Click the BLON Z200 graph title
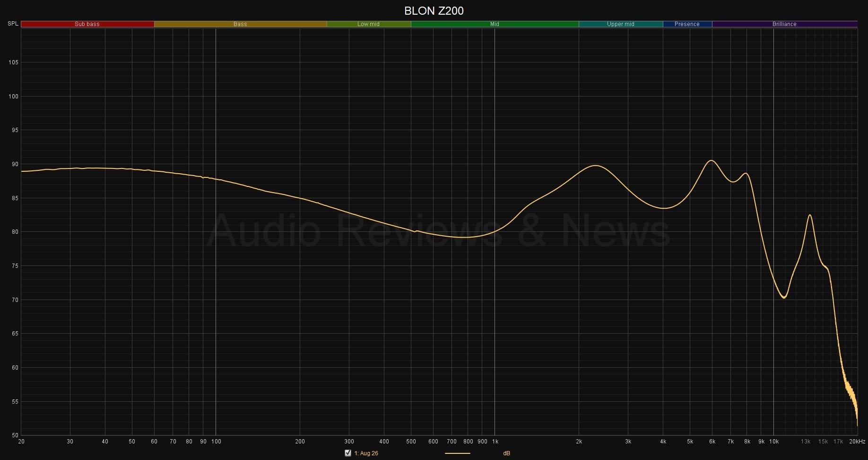The image size is (868, 460). 434,10
